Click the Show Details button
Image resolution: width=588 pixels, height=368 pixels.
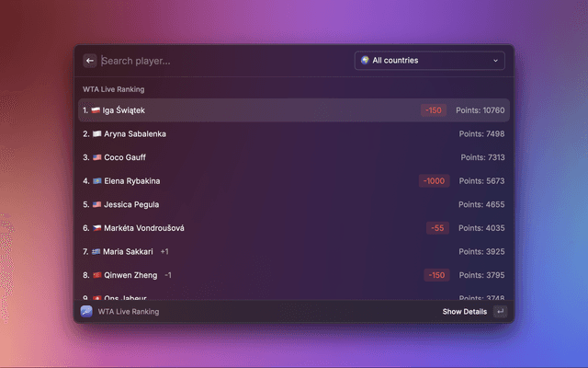coord(464,312)
